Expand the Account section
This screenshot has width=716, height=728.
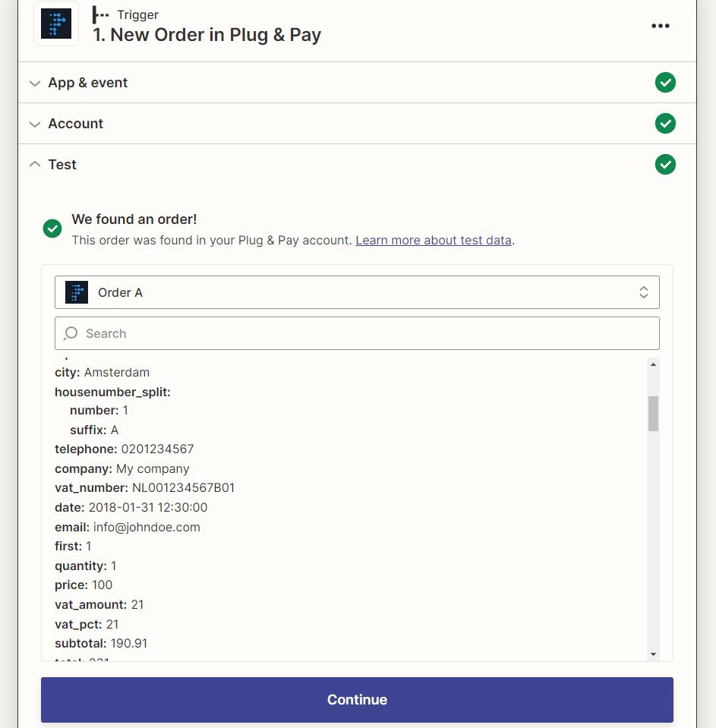coord(76,124)
